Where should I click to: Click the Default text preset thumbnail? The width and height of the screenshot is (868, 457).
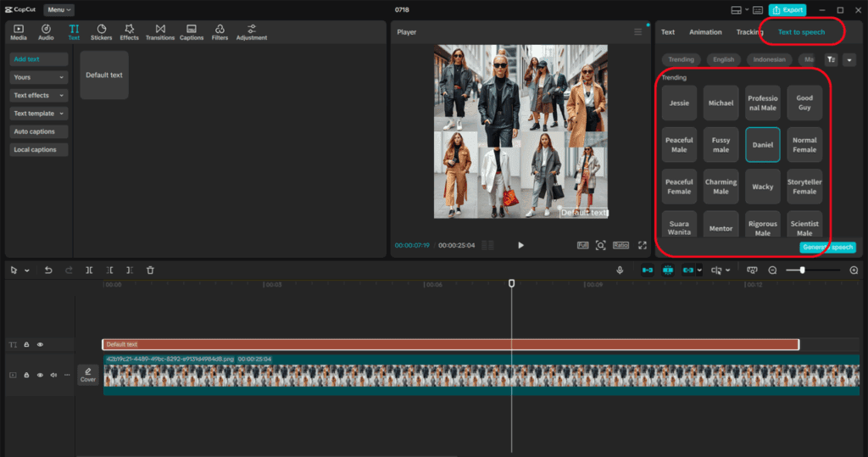click(x=104, y=75)
